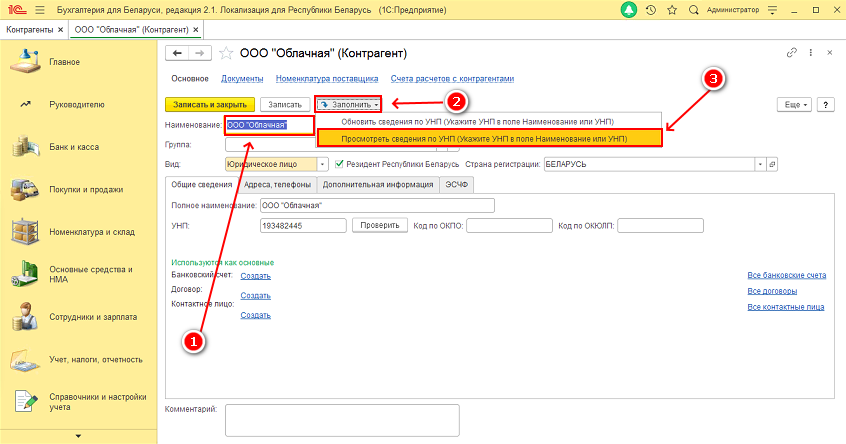This screenshot has height=444, width=846.
Task: Open help with the question mark button
Action: tap(825, 105)
